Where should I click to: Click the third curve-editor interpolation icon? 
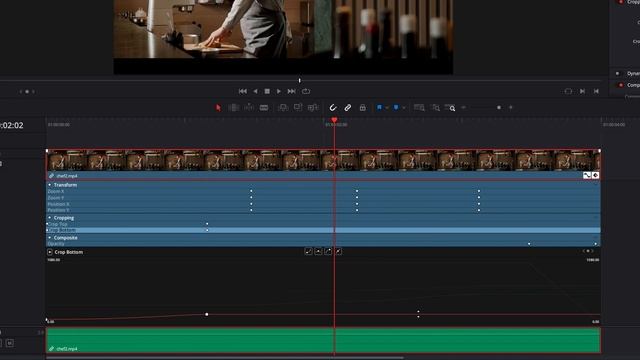pyautogui.click(x=328, y=251)
